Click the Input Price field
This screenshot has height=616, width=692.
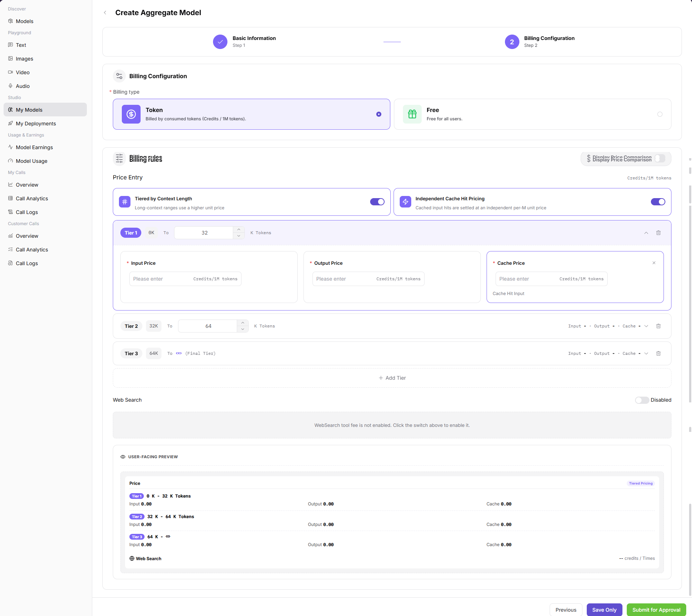pyautogui.click(x=185, y=279)
